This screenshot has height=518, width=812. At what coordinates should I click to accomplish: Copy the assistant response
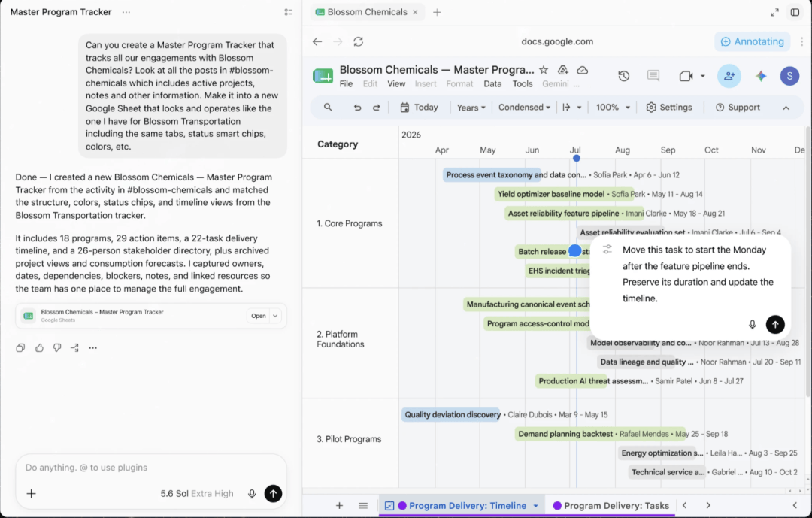[21, 348]
